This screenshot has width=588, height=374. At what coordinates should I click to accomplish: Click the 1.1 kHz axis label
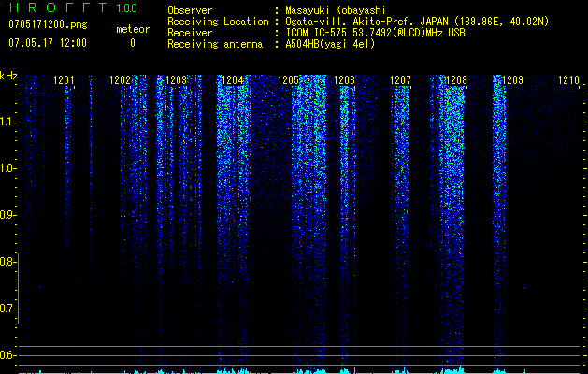click(7, 122)
